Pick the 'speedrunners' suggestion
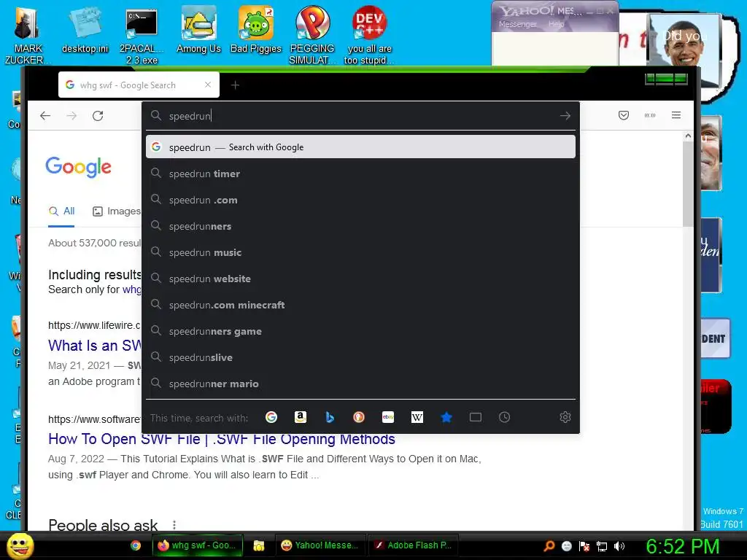Image resolution: width=747 pixels, height=560 pixels. point(360,226)
